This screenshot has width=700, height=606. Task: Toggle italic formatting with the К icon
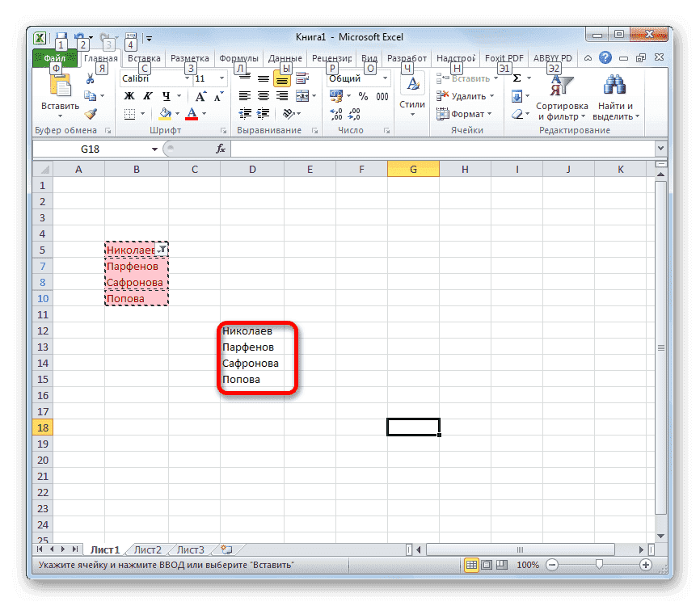pos(147,95)
